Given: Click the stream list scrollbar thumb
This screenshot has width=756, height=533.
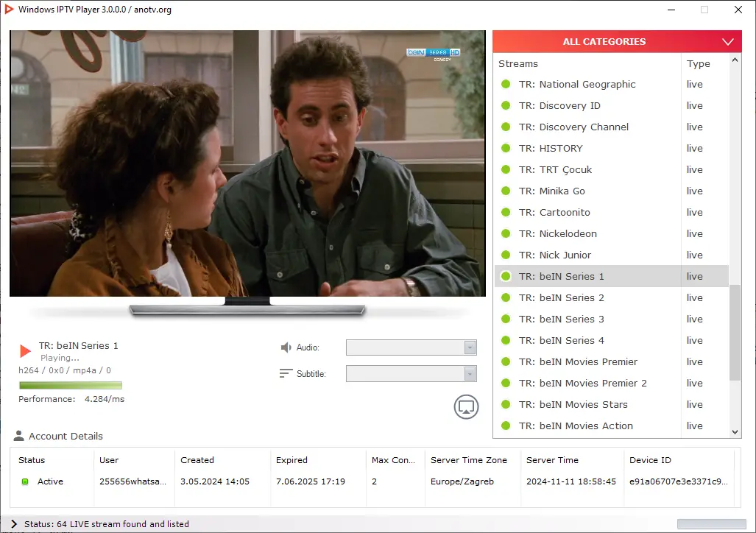Looking at the screenshot, I should tap(735, 333).
